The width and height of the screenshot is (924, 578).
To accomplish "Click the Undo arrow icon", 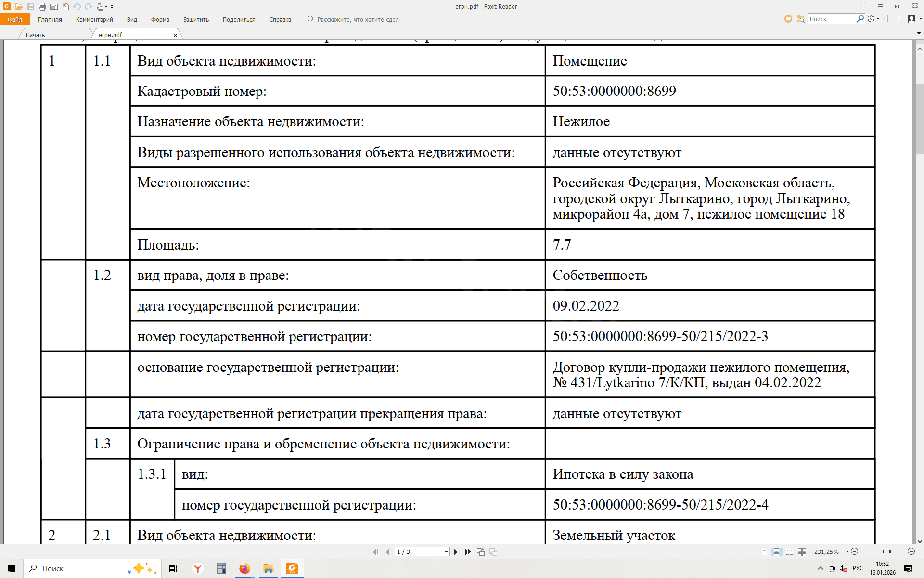I will pos(77,7).
